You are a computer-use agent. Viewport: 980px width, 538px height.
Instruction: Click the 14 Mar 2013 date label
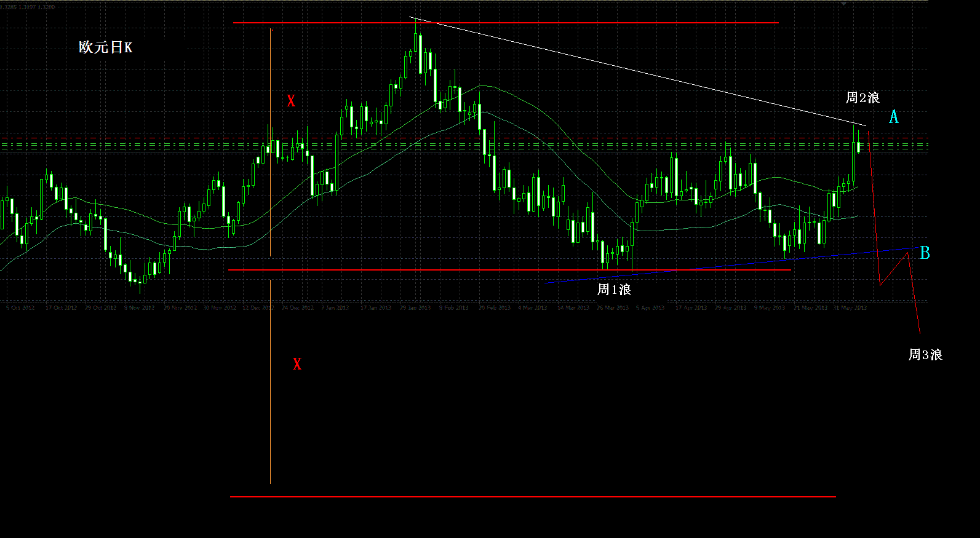pyautogui.click(x=573, y=307)
